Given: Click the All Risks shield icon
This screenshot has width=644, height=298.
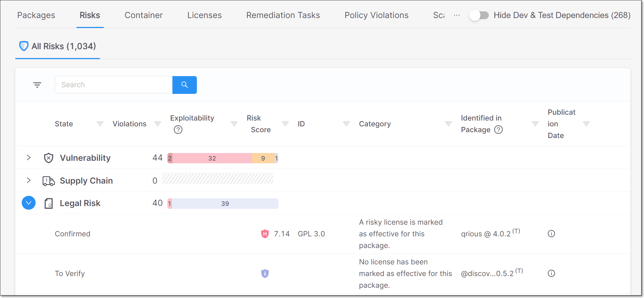Looking at the screenshot, I should click(x=24, y=46).
